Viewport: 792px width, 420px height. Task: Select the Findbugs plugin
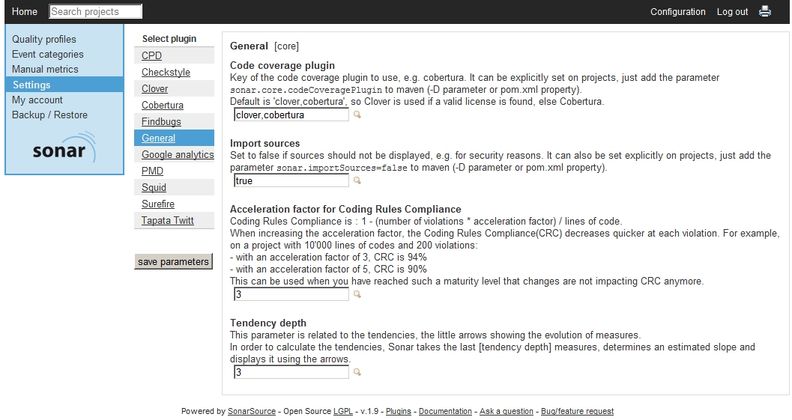tap(161, 122)
